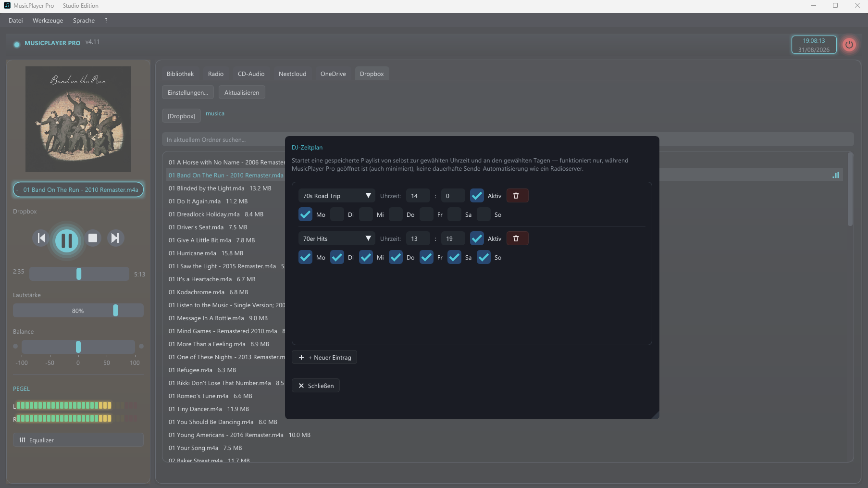Check Fr for 70s Road Trip entry
This screenshot has height=488, width=868.
tap(426, 214)
